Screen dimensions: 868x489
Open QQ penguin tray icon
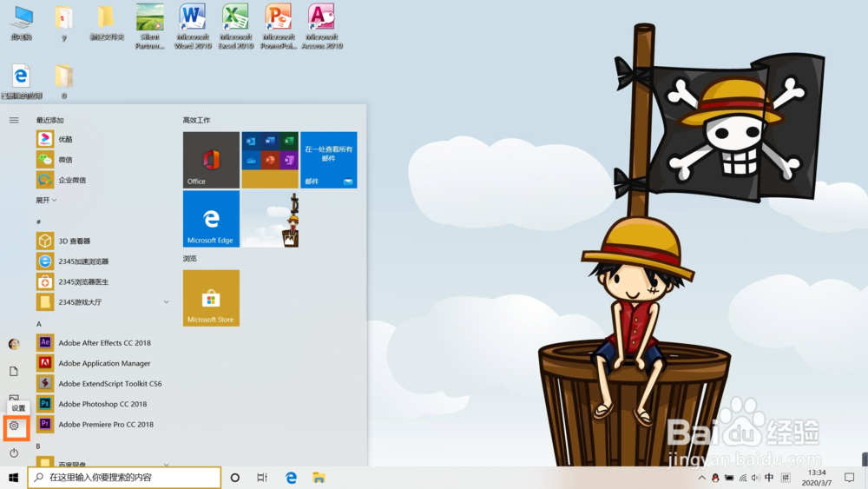pyautogui.click(x=715, y=478)
